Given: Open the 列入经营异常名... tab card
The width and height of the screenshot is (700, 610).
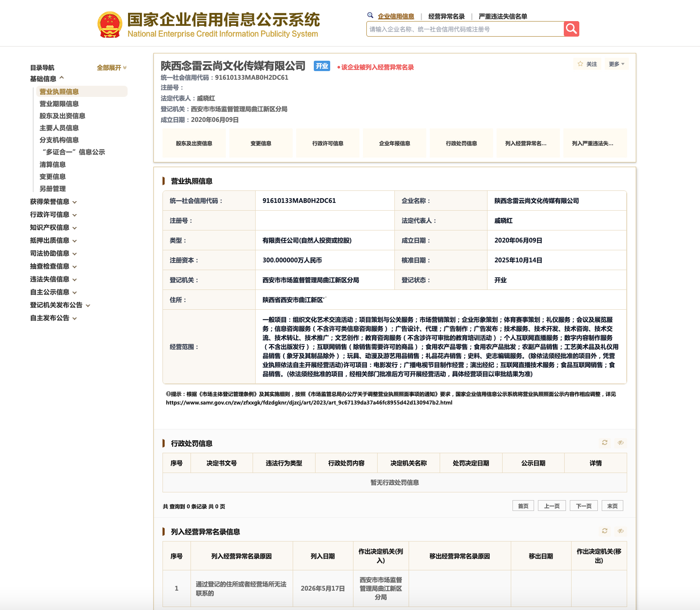Looking at the screenshot, I should (528, 143).
